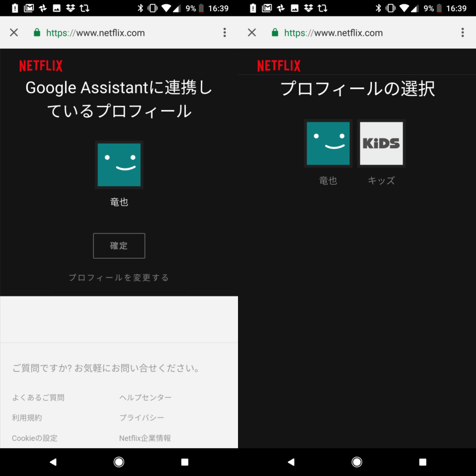Tap the battery icon in left status bar
The width and height of the screenshot is (476, 476).
tap(201, 8)
